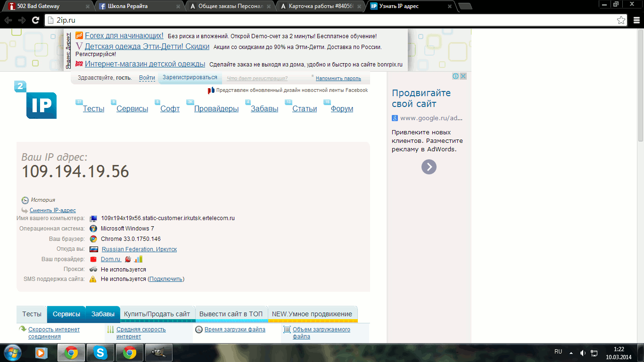Open Skype from the taskbar
The image size is (644, 362).
[x=100, y=353]
